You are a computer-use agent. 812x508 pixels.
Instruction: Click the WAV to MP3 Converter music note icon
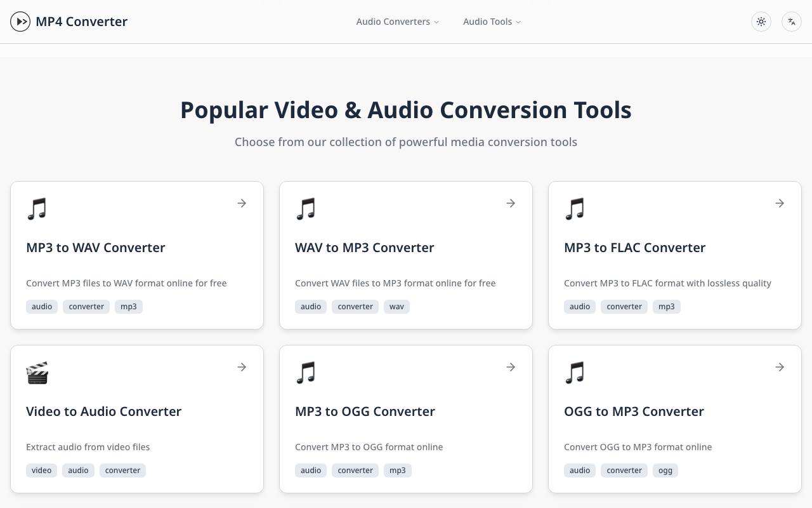tap(306, 208)
